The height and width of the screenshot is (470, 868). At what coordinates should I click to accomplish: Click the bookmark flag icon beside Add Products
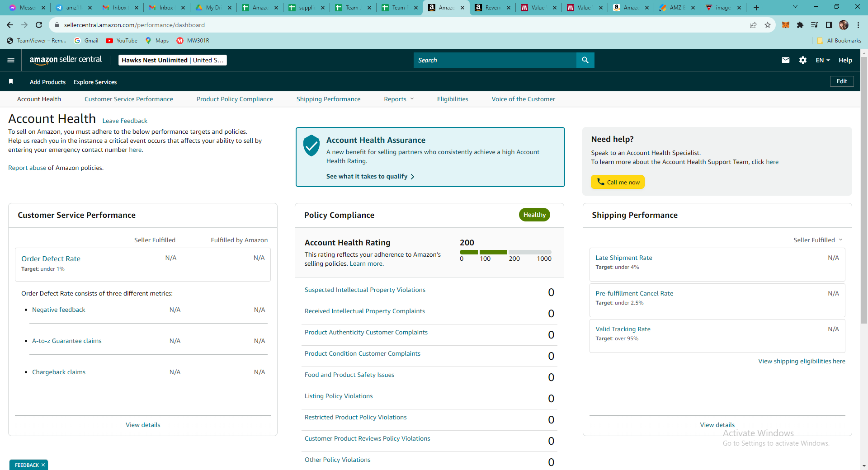11,81
